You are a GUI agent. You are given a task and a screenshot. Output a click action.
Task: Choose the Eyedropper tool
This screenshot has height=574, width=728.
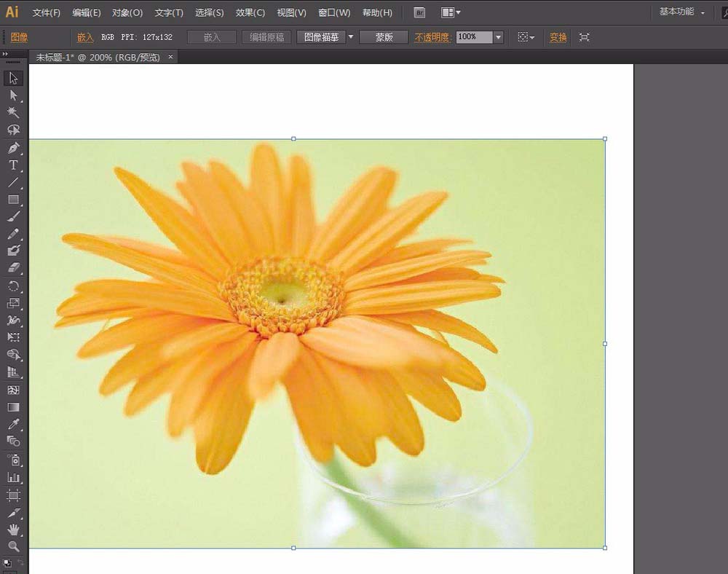click(13, 423)
